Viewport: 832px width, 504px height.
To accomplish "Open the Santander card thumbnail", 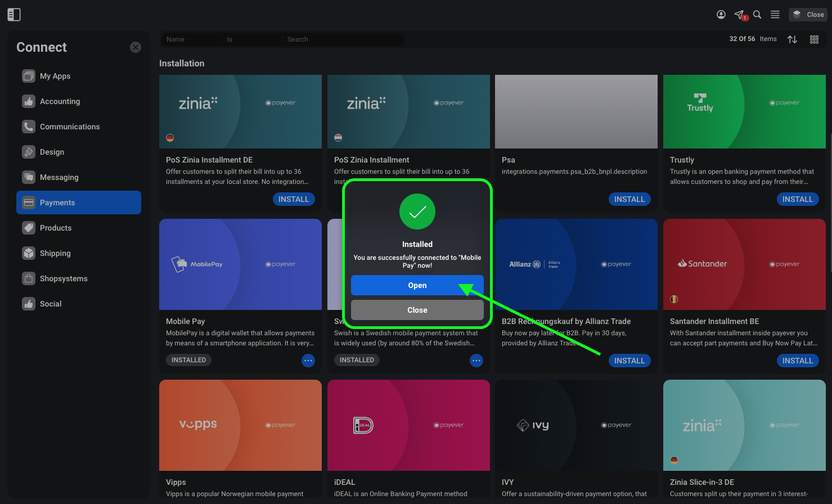I will (744, 264).
